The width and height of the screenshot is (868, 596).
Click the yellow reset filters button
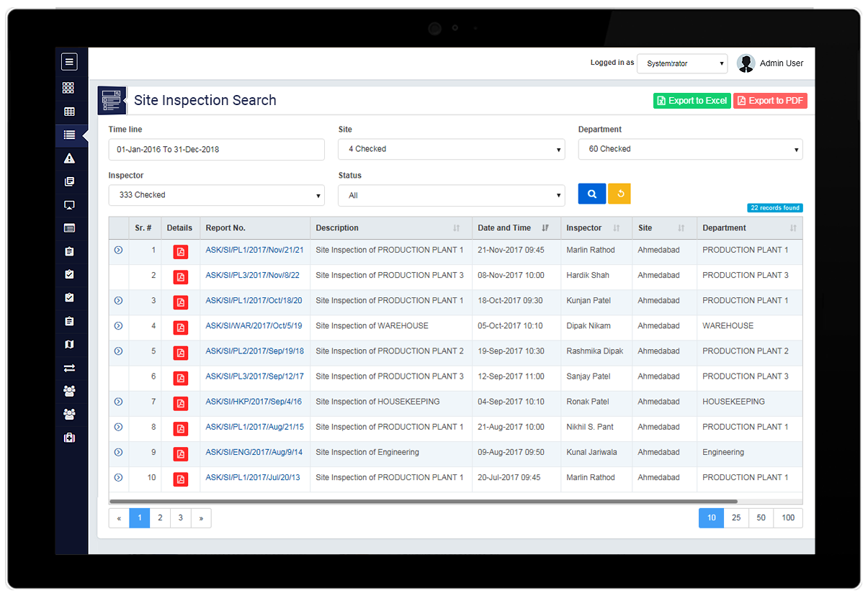[619, 194]
